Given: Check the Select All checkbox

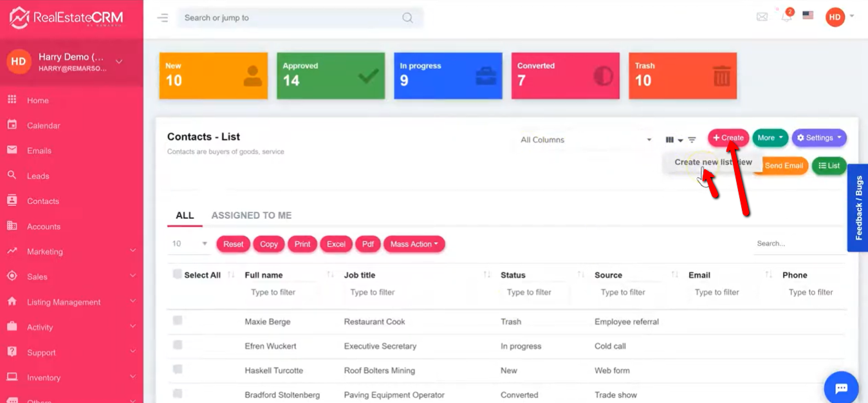Looking at the screenshot, I should pyautogui.click(x=178, y=274).
